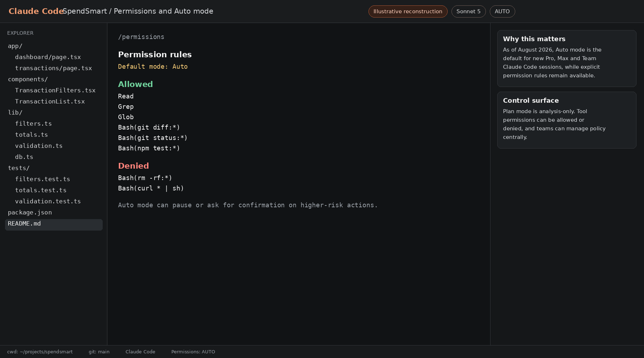Click the Default mode: Auto line
Image resolution: width=644 pixels, height=358 pixels.
click(x=153, y=67)
